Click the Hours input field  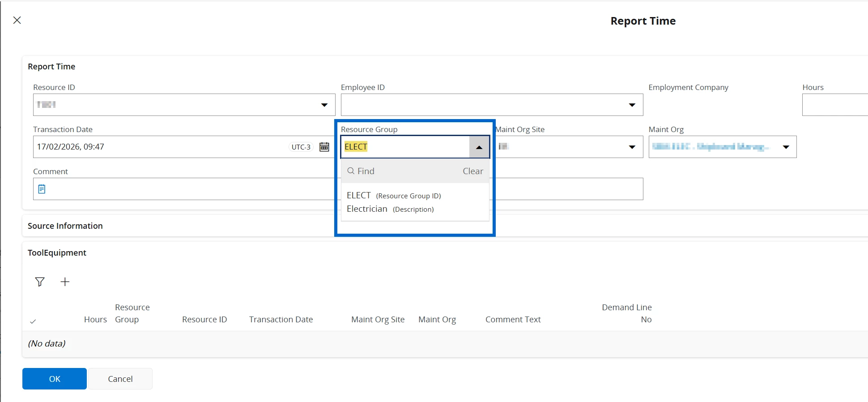(x=834, y=105)
